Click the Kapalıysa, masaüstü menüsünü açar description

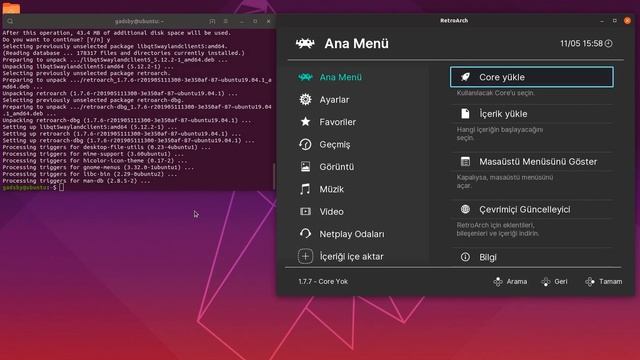coord(505,181)
